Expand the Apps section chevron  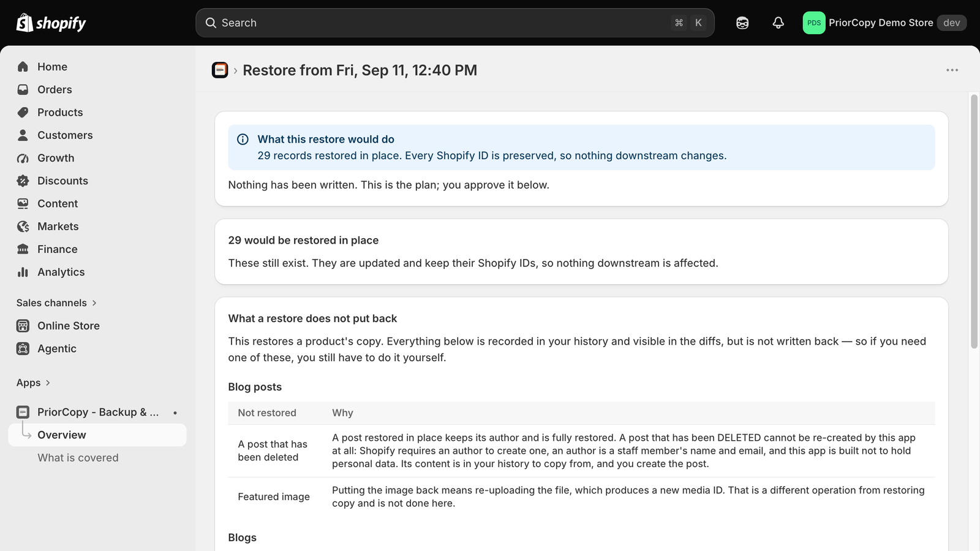point(48,383)
